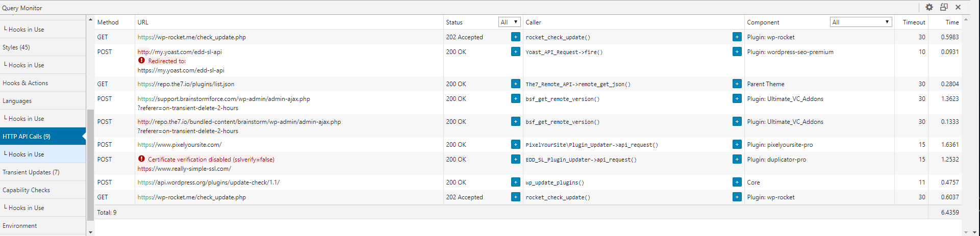The image size is (980, 236).
Task: Sort the table by the Time column
Action: coord(952,22)
